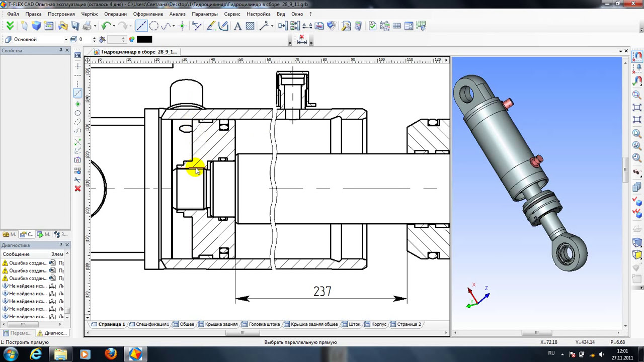Close the Свойства panel

click(67, 50)
